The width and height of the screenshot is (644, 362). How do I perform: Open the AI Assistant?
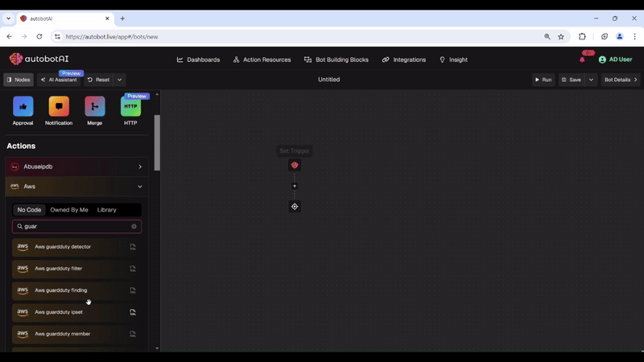(x=59, y=80)
